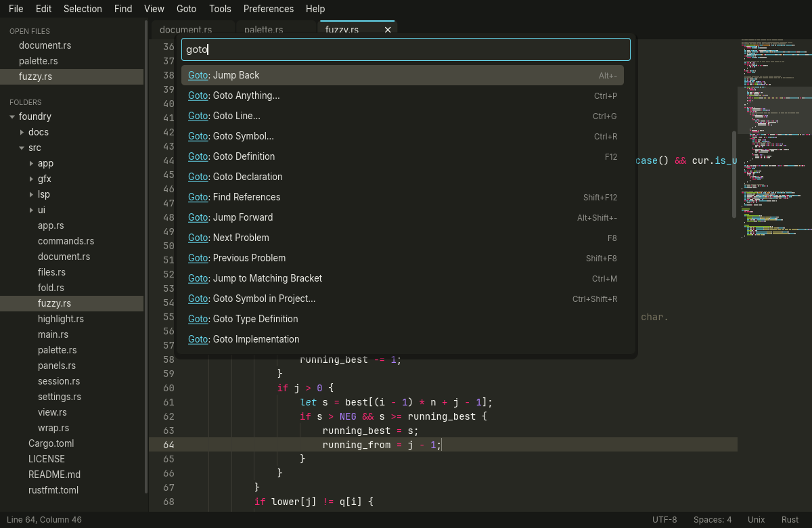Open the Find menu
Image resolution: width=812 pixels, height=528 pixels.
click(x=123, y=9)
